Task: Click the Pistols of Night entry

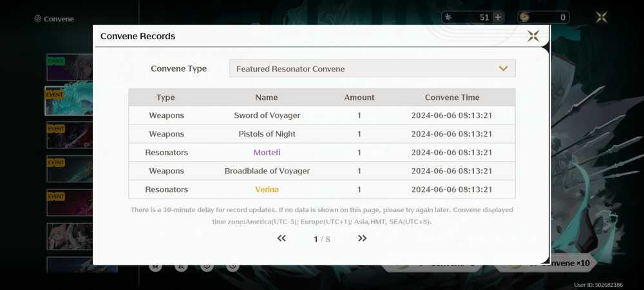Action: [x=267, y=134]
